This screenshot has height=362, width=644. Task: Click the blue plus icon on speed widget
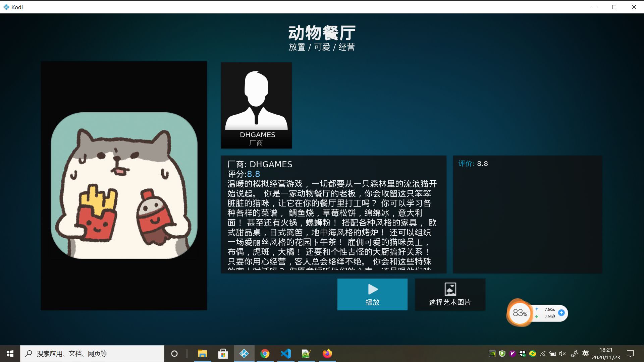pos(561,313)
